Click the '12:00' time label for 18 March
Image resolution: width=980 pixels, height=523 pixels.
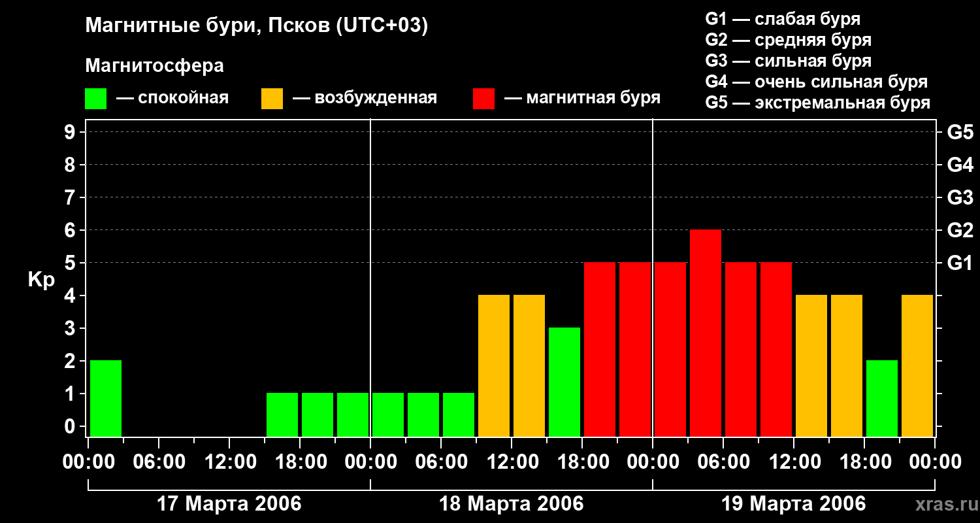coord(512,462)
